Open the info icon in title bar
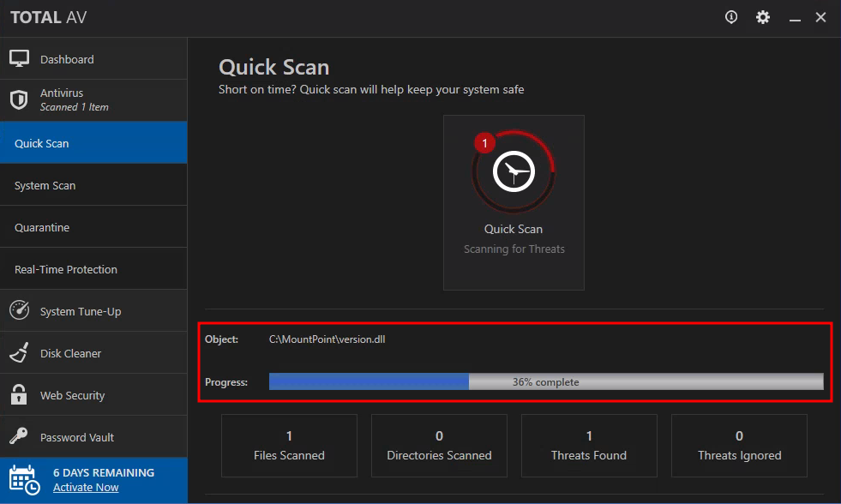Viewport: 841px width, 504px height. click(x=731, y=17)
